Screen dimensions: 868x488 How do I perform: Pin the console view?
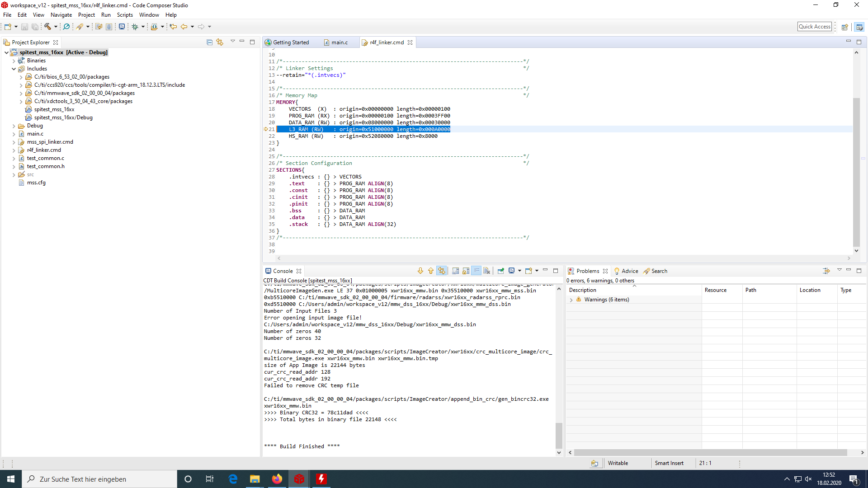(500, 271)
